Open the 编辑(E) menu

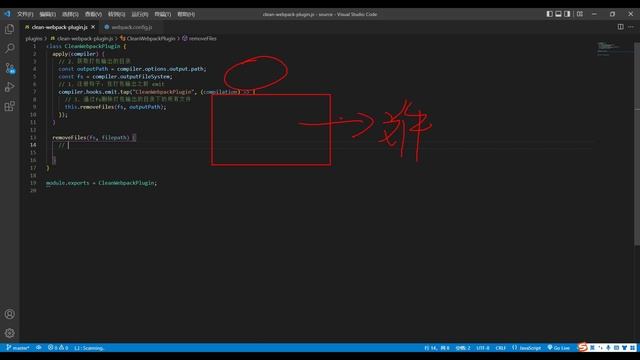[x=47, y=14]
